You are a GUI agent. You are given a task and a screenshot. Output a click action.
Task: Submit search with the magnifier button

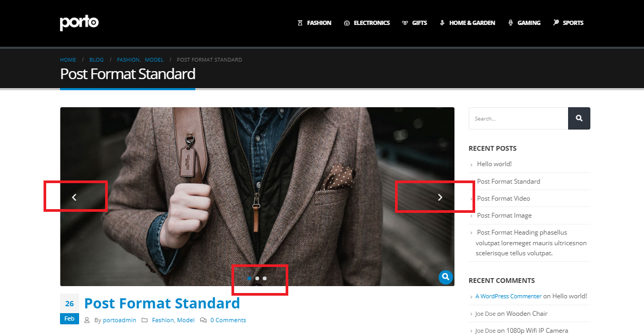pyautogui.click(x=579, y=118)
